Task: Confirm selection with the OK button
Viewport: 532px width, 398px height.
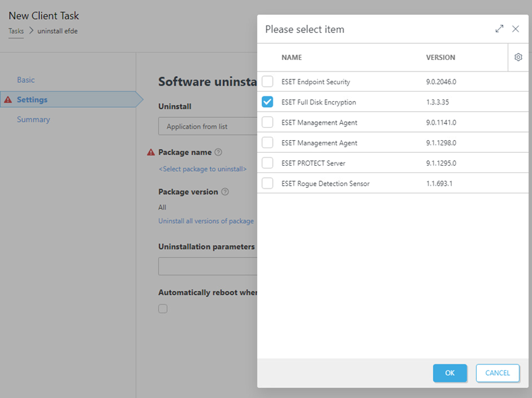Action: pyautogui.click(x=450, y=373)
